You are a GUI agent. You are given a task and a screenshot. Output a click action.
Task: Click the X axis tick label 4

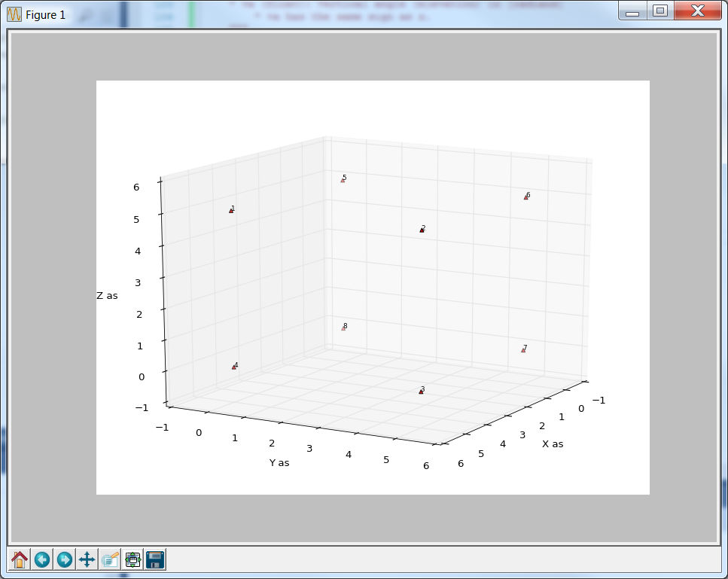click(503, 444)
